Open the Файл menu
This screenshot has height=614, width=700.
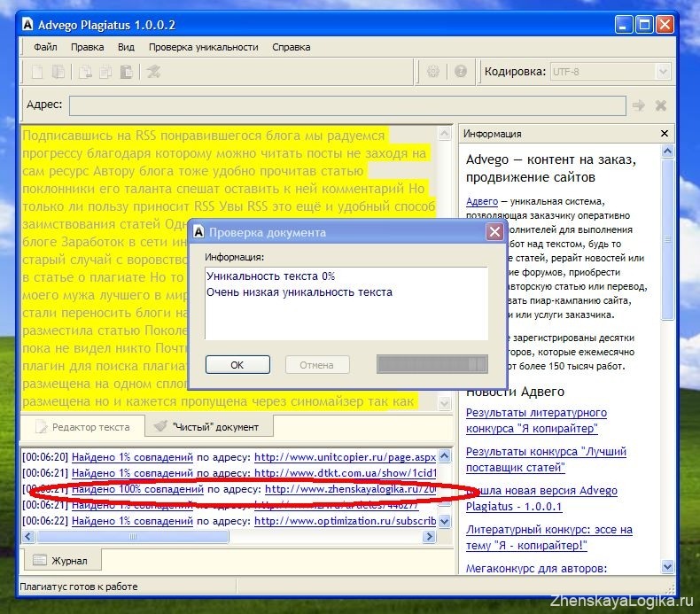click(45, 47)
